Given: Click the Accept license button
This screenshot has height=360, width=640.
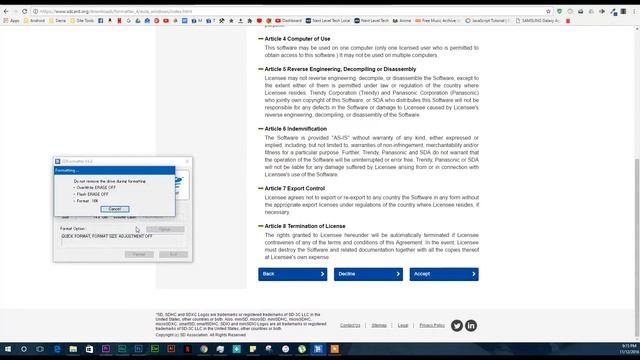Looking at the screenshot, I should 444,274.
